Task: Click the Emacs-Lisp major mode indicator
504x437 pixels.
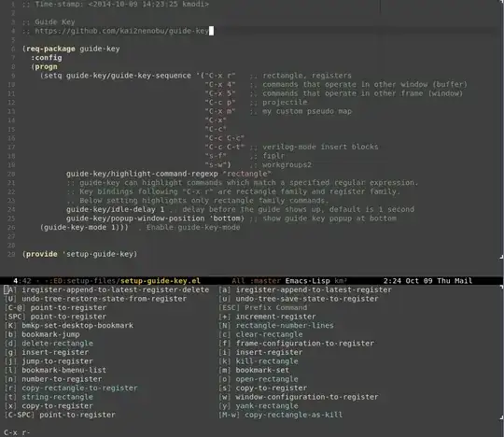Action: click(x=307, y=281)
